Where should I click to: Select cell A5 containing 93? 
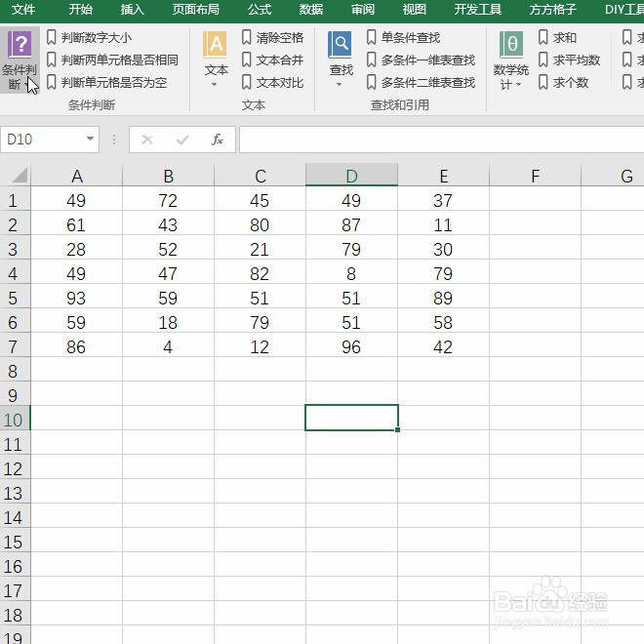[x=76, y=298]
